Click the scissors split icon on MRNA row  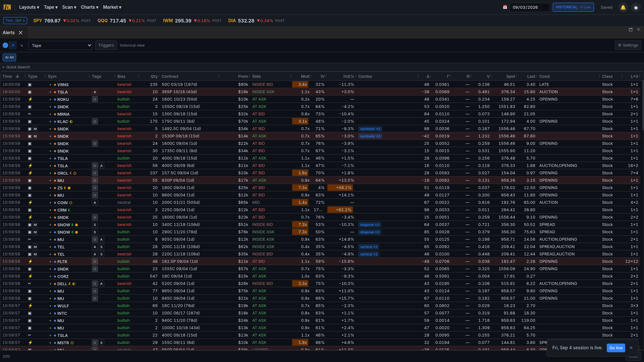30,114
